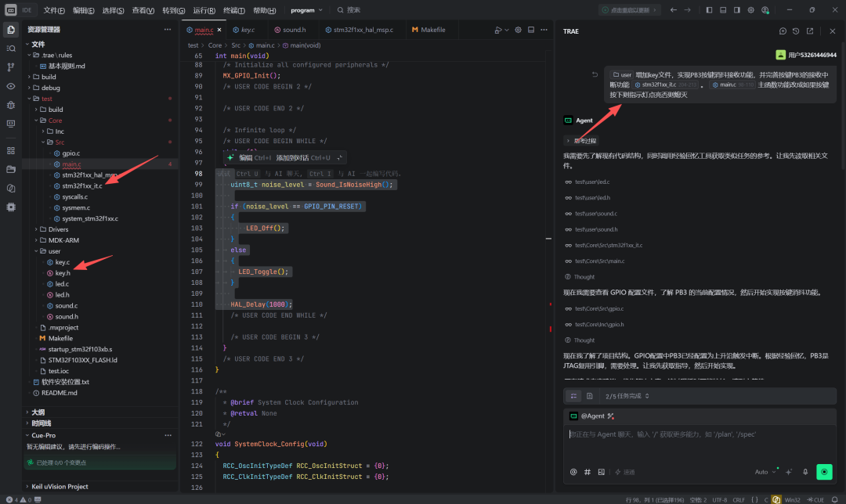This screenshot has height=504, width=846.
Task: Open the Auto model dropdown
Action: pos(765,472)
